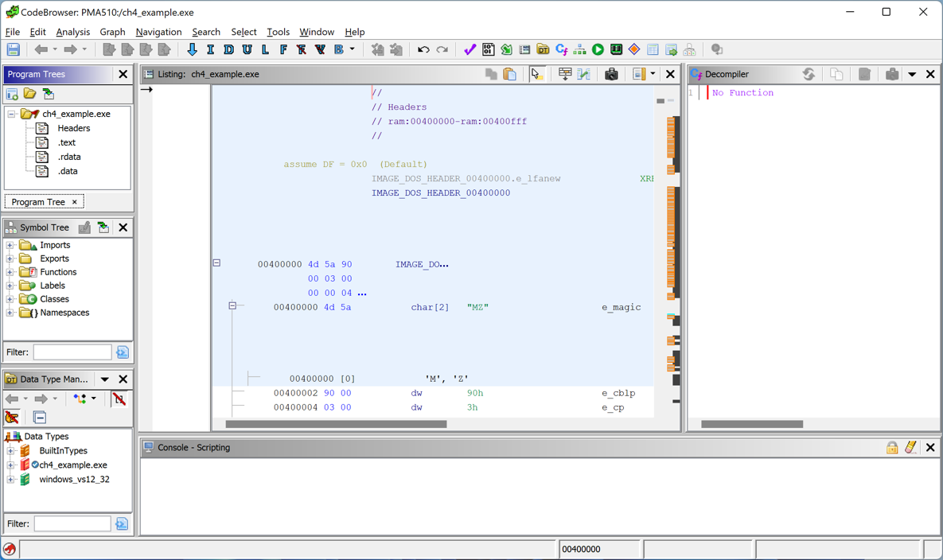Click the Clear Console broom icon

910,448
